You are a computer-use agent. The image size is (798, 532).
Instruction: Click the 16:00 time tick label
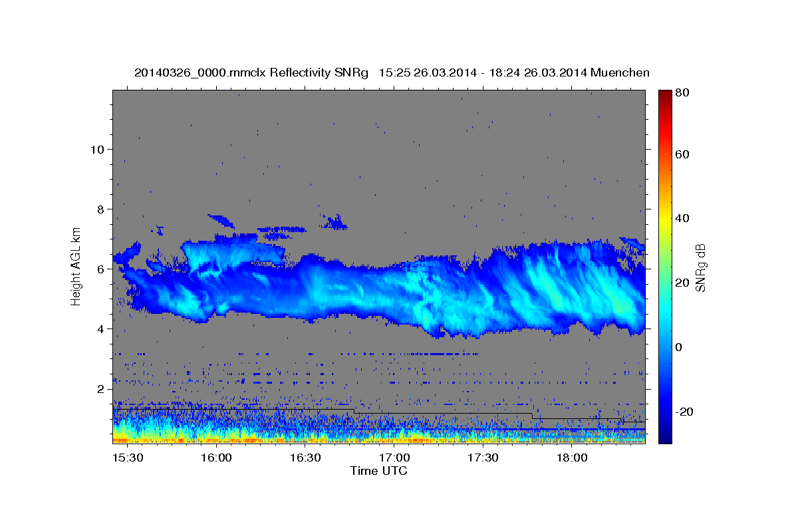pos(215,458)
